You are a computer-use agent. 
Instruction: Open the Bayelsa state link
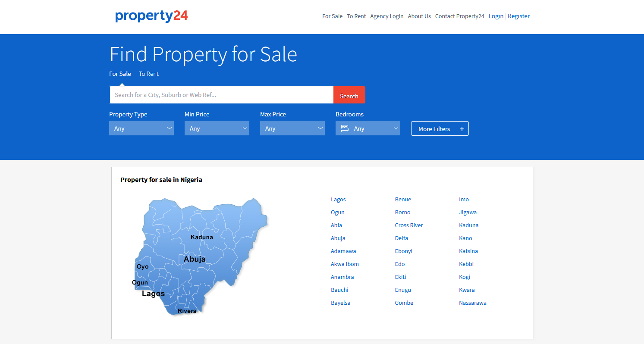(x=340, y=303)
